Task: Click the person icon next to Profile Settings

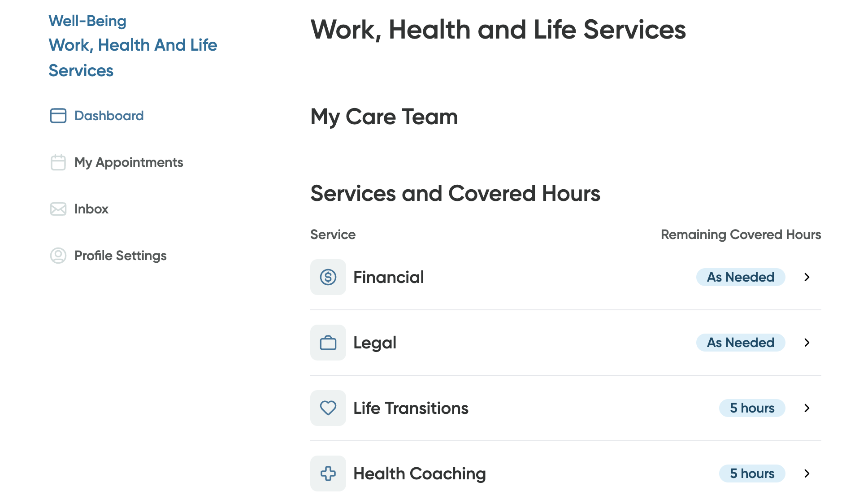Action: click(x=58, y=256)
